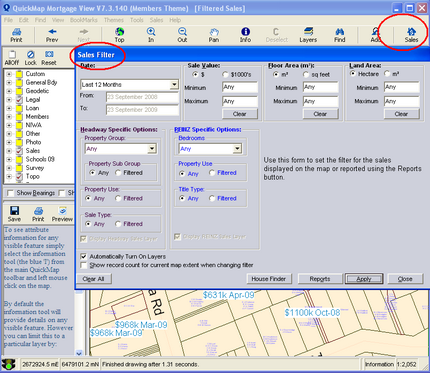The image size is (430, 373).
Task: Open the Help menu
Action: click(175, 20)
